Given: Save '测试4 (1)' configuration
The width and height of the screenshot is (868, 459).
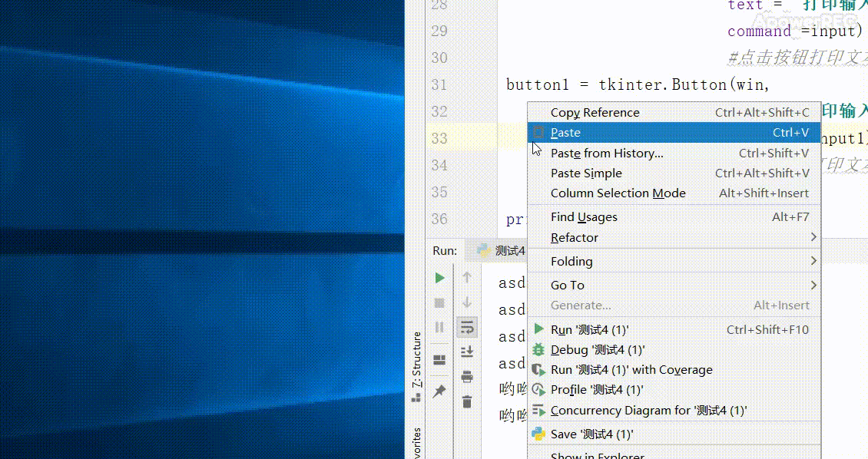Looking at the screenshot, I should pos(674,434).
